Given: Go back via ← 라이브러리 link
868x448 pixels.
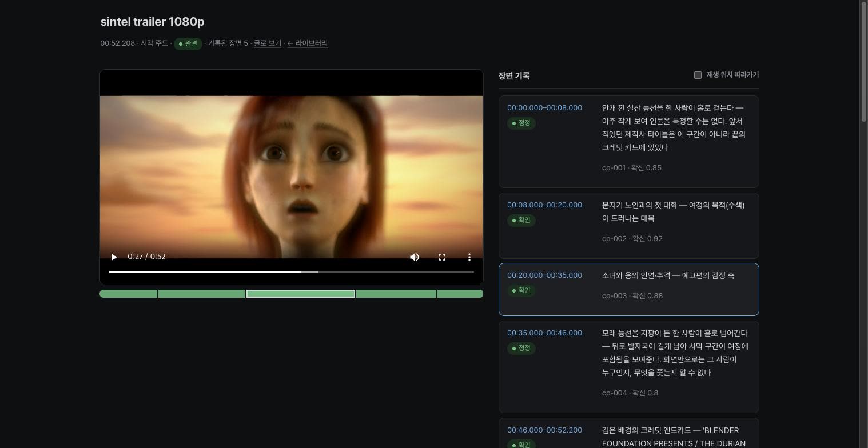Looking at the screenshot, I should point(308,43).
